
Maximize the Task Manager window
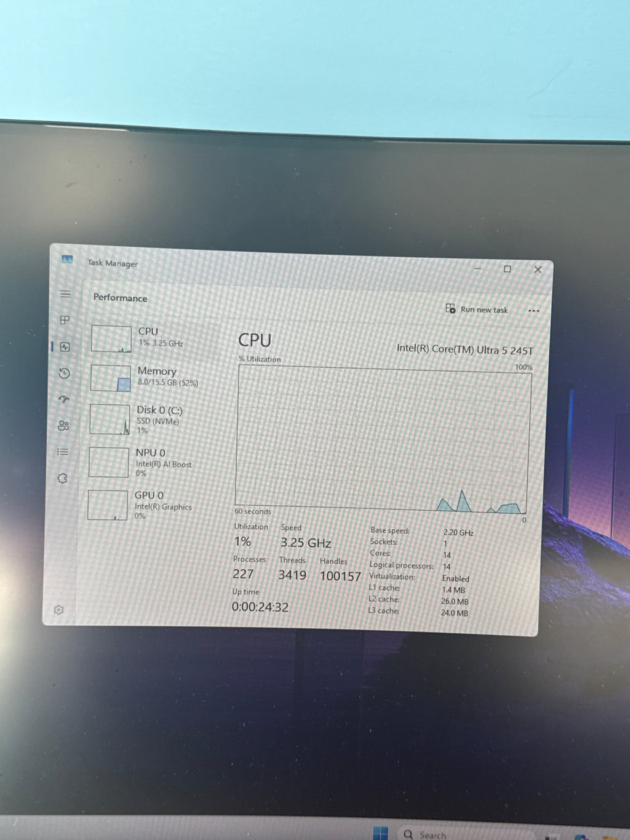[508, 269]
